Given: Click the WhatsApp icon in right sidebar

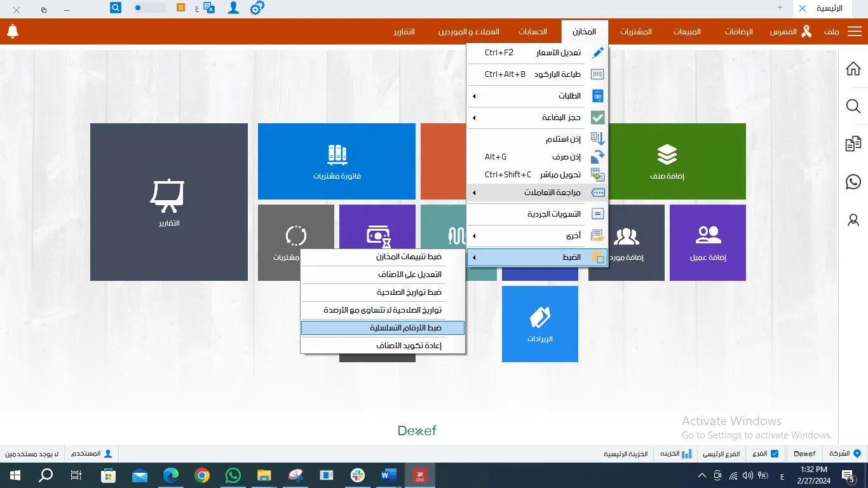Looking at the screenshot, I should pyautogui.click(x=853, y=182).
